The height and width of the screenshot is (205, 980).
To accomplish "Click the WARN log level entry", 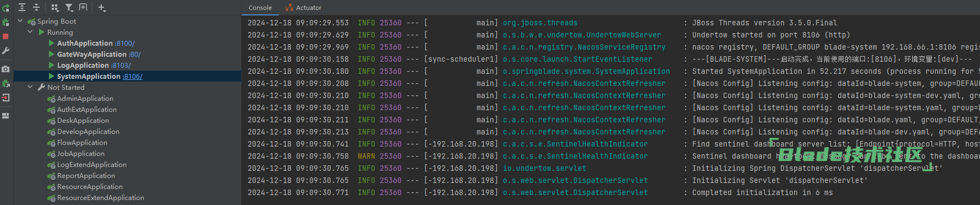I will pyautogui.click(x=366, y=156).
